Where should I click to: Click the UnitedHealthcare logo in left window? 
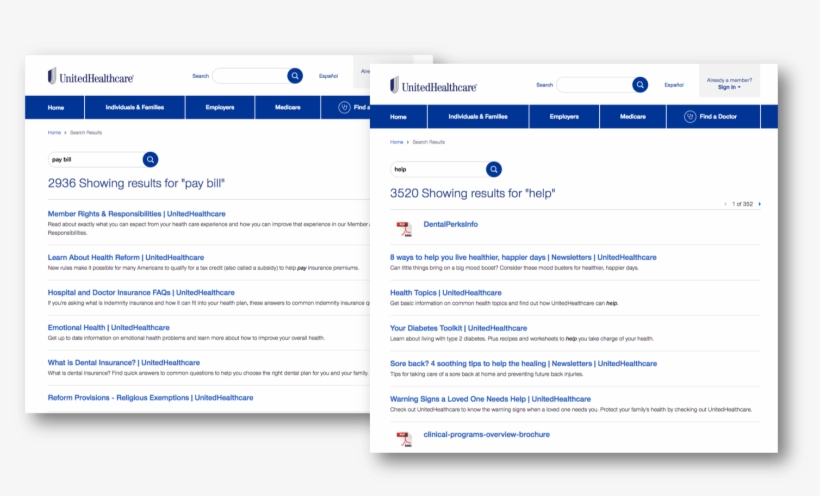tap(90, 77)
